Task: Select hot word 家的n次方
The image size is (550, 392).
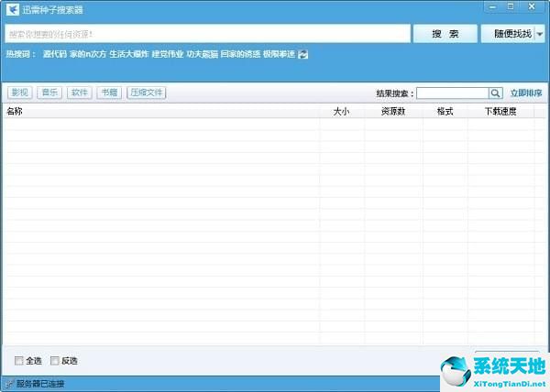Action: click(x=88, y=54)
